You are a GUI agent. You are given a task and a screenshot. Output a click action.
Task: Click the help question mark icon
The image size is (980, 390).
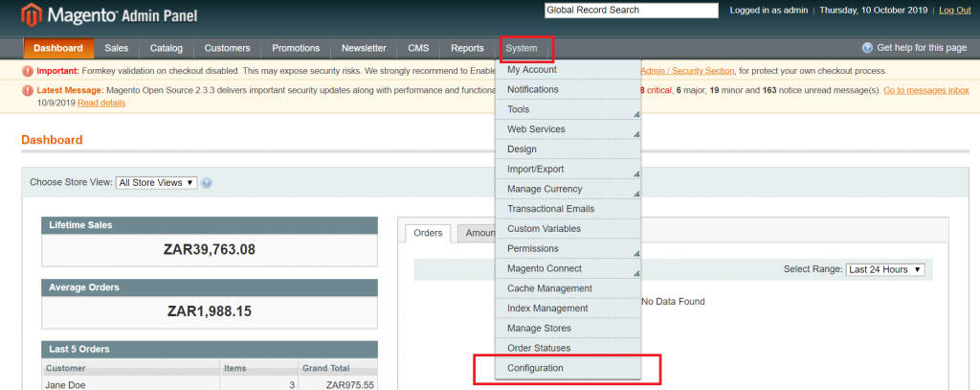coord(867,48)
